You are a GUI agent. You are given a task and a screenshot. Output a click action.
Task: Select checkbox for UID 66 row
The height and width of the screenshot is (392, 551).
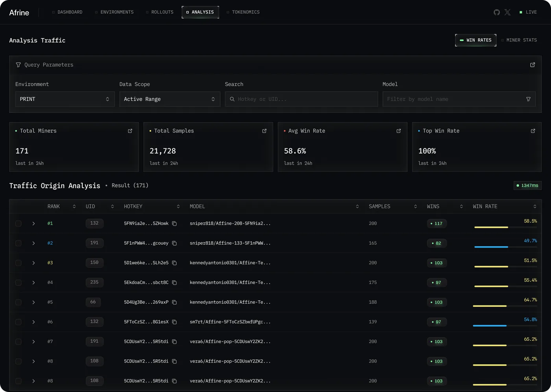pos(18,302)
